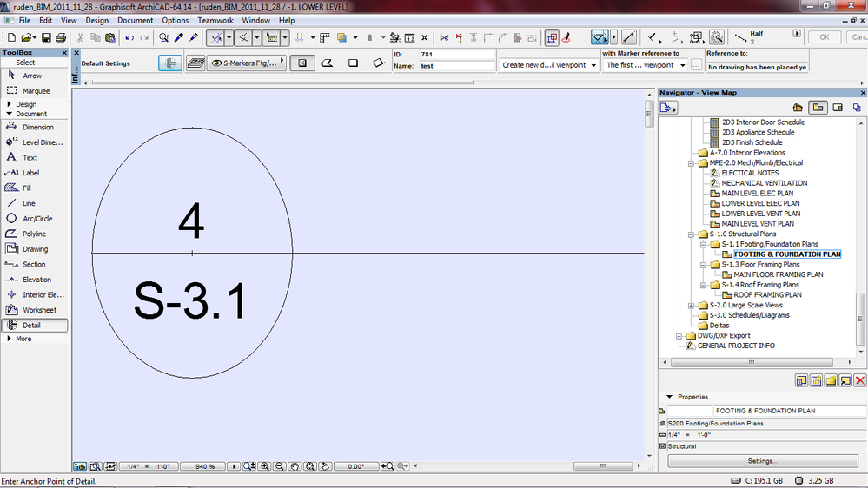Toggle the rectangle geometry method button
Viewport: 868px width, 488px height.
click(x=353, y=63)
